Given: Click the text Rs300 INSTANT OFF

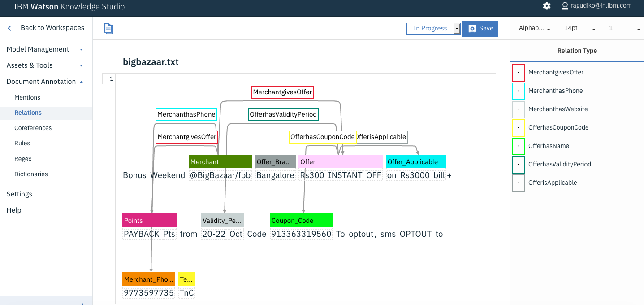Looking at the screenshot, I should (341, 175).
